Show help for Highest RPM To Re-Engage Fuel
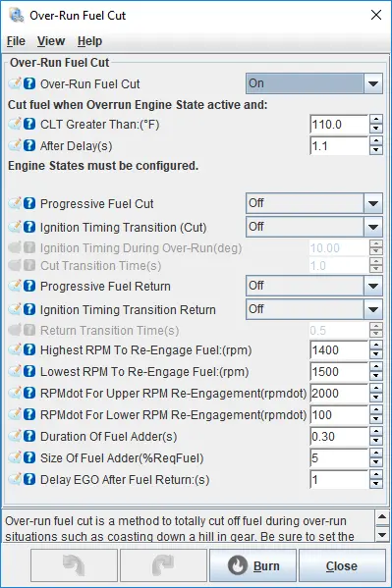392x588 pixels. coord(29,349)
